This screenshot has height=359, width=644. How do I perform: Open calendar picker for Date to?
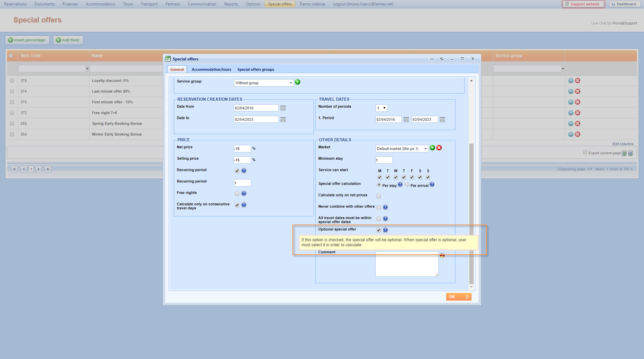(283, 119)
